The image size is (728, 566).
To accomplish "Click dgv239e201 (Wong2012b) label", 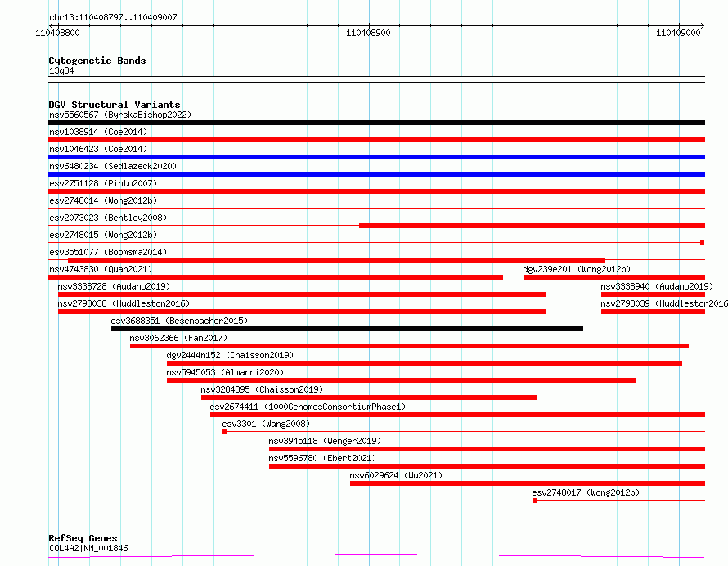I will pos(577,269).
